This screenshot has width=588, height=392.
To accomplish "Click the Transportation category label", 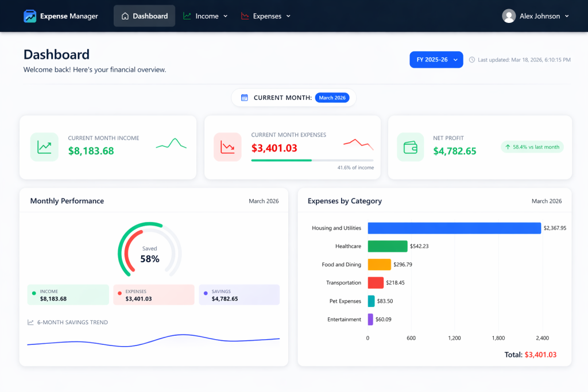I will (x=343, y=283).
